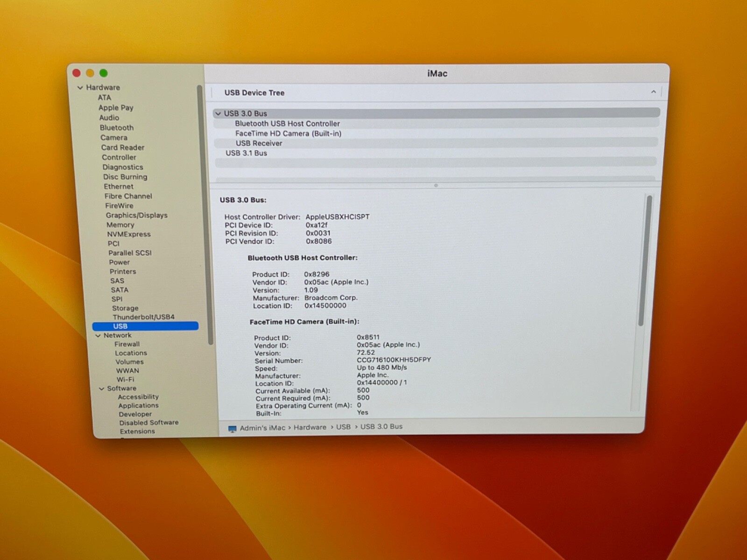Select Bluetooth in the sidebar

tap(116, 128)
